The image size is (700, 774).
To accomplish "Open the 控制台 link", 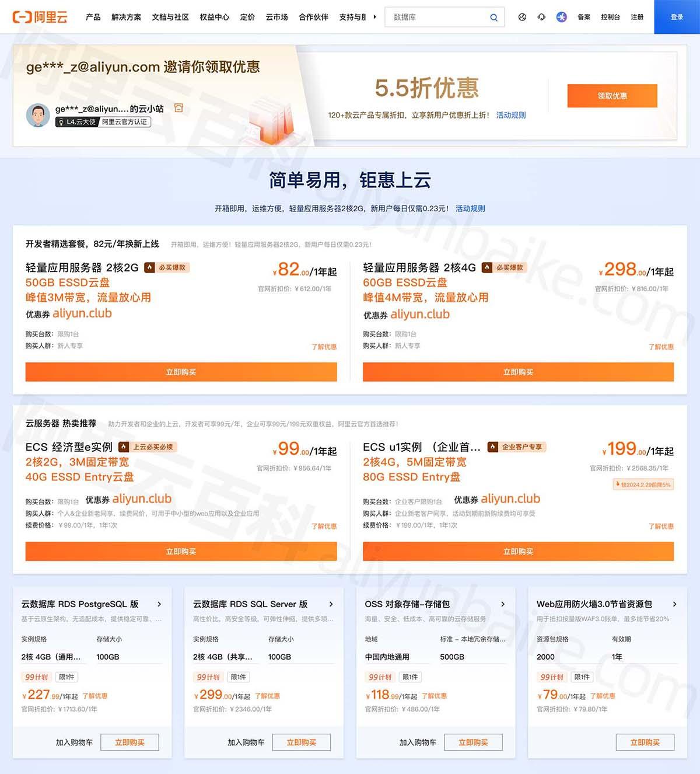I will click(x=610, y=17).
